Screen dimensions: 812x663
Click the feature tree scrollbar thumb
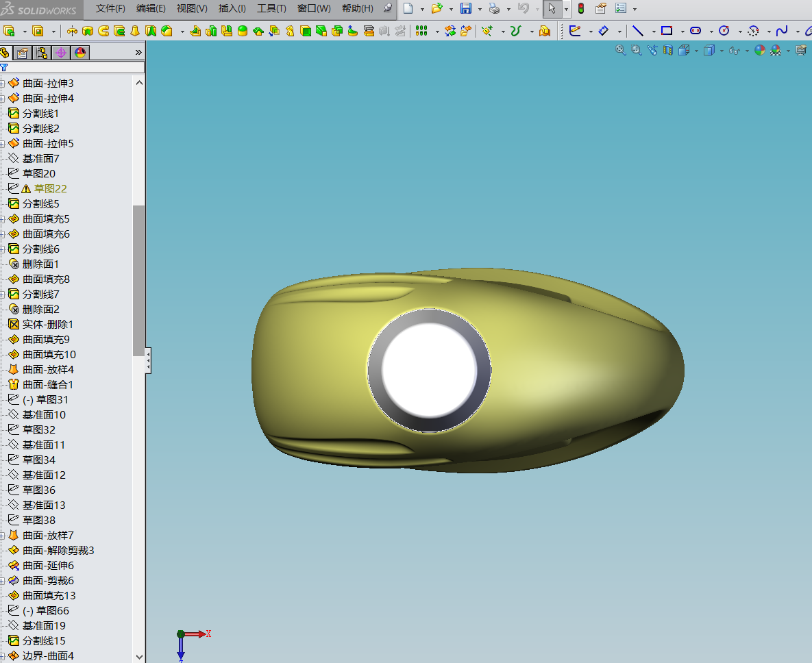[138, 281]
